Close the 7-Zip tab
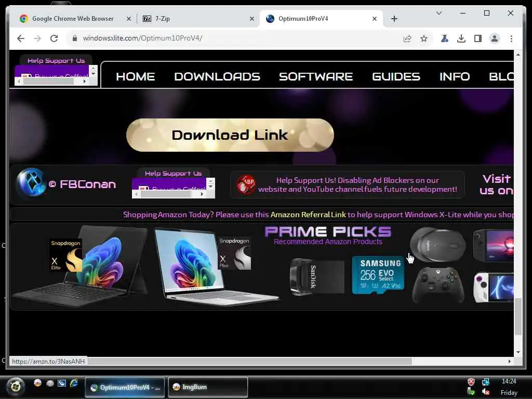 click(252, 19)
